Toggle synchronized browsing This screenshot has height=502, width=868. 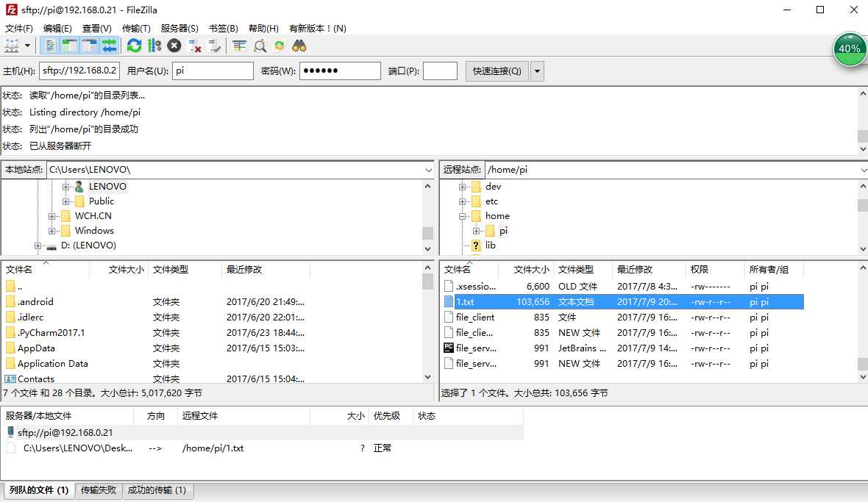(280, 46)
